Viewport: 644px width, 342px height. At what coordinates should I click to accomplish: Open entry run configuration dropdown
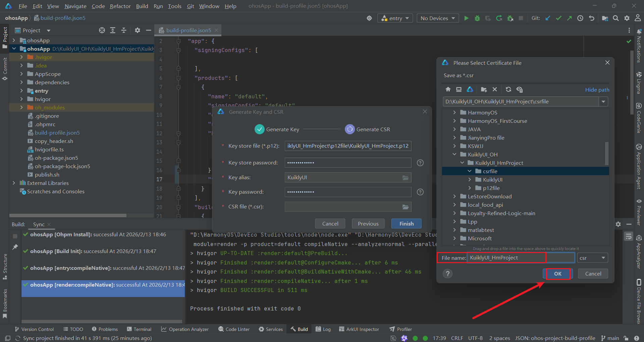point(395,18)
